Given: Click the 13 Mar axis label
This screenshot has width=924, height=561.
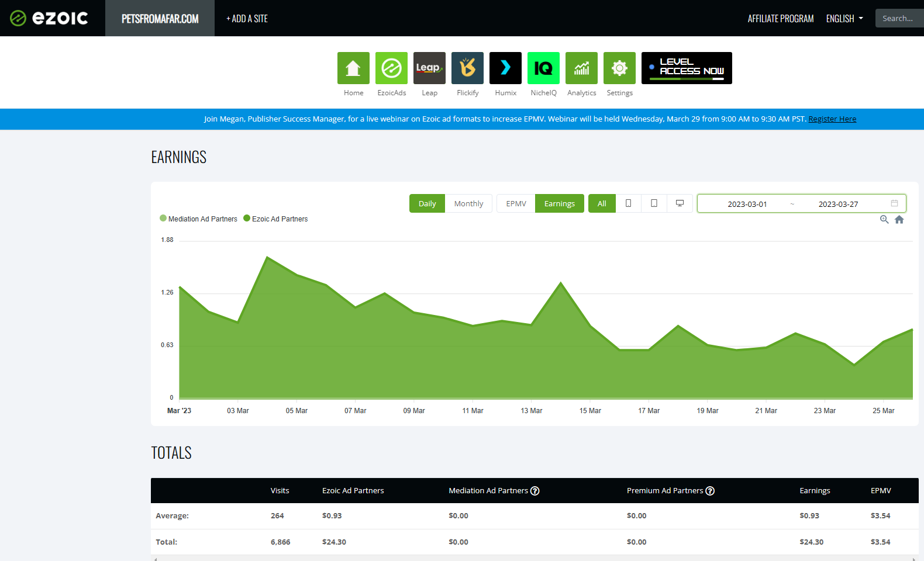Looking at the screenshot, I should tap(531, 411).
